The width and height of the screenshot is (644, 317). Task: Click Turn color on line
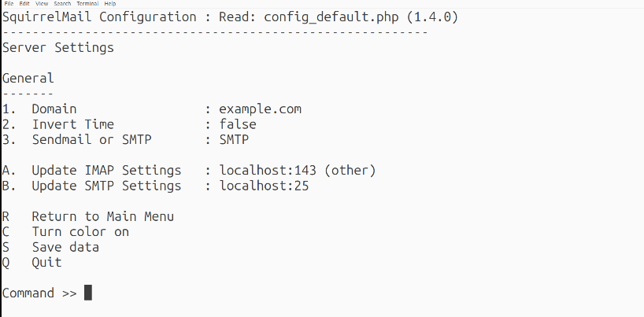tap(65, 231)
